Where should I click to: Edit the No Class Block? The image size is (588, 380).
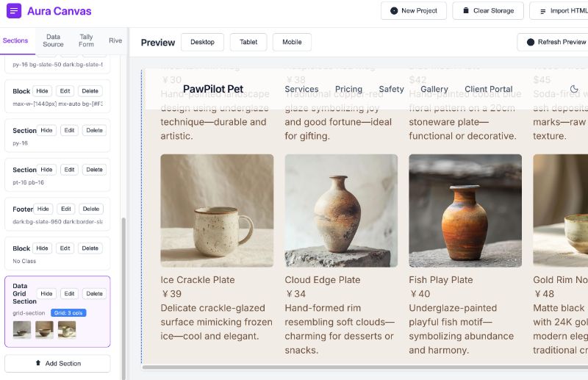point(65,248)
